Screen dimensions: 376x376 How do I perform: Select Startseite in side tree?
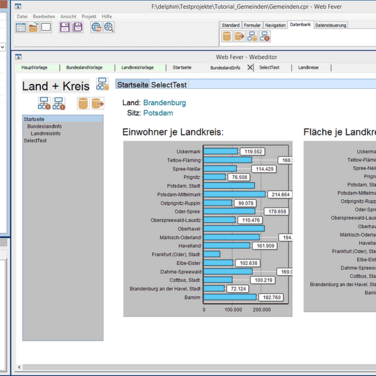click(x=34, y=119)
